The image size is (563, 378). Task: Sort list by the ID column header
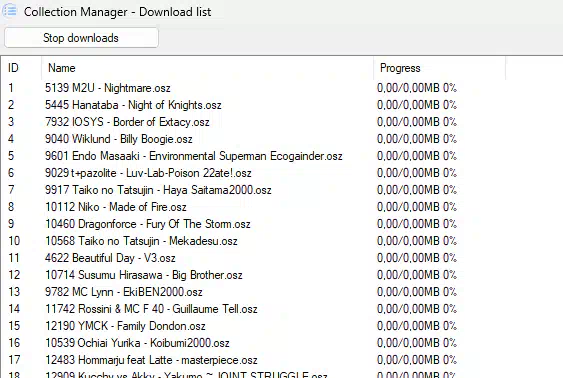(x=21, y=68)
